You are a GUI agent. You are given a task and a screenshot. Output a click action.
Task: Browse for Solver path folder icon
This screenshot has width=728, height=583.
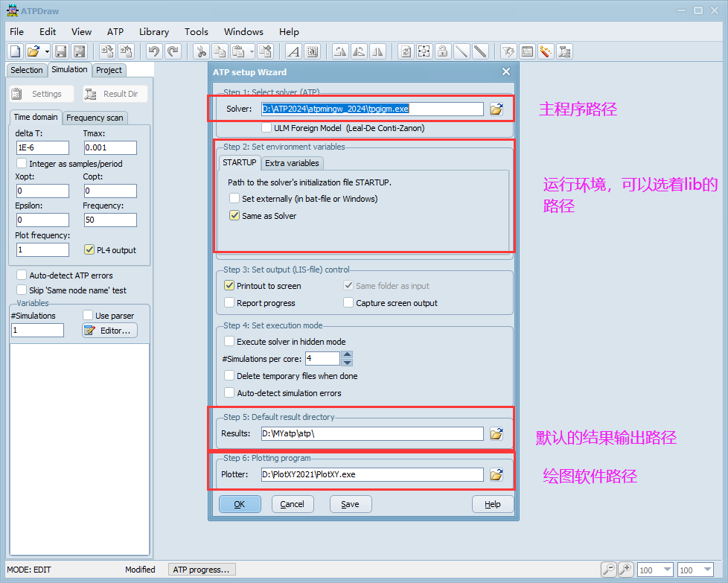496,109
